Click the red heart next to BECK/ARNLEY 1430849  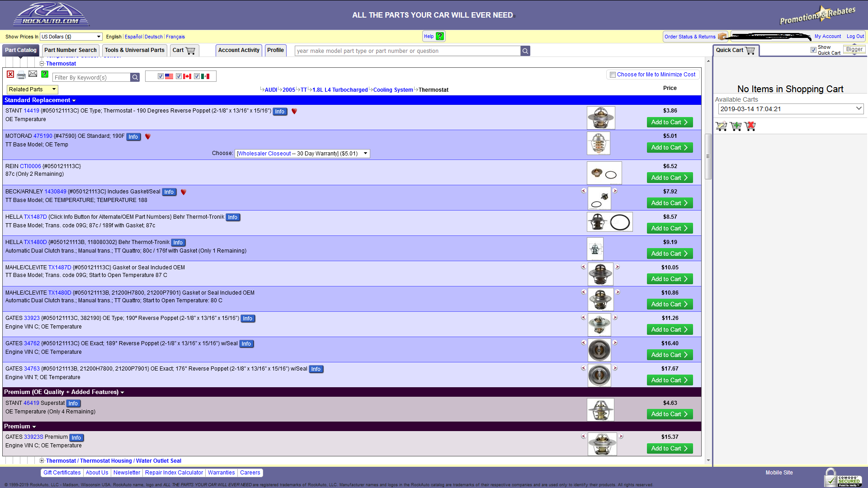(x=184, y=192)
